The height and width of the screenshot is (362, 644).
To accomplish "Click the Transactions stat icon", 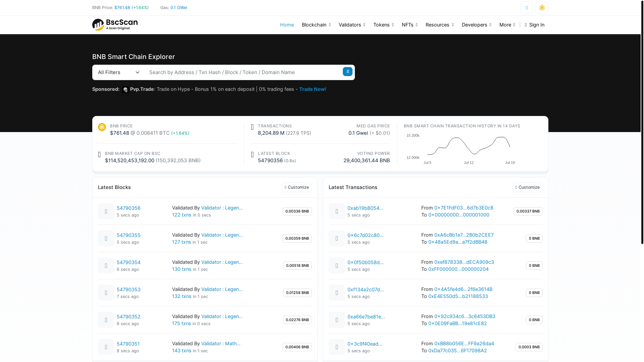I will tap(252, 127).
